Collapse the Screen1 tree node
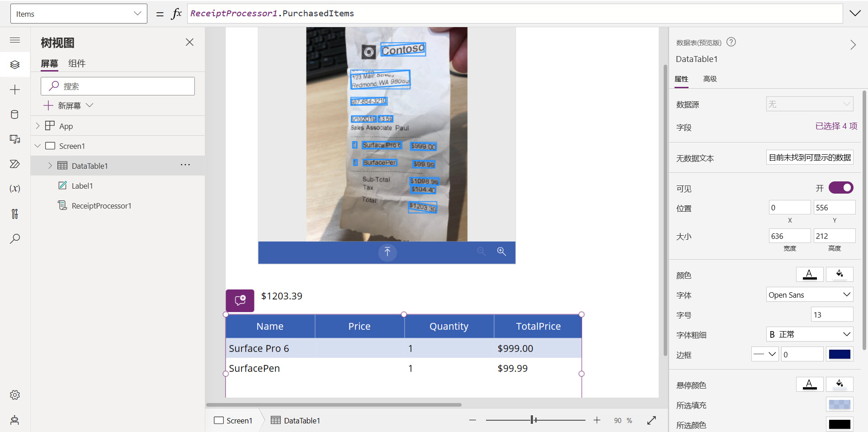This screenshot has height=432, width=868. click(x=38, y=146)
